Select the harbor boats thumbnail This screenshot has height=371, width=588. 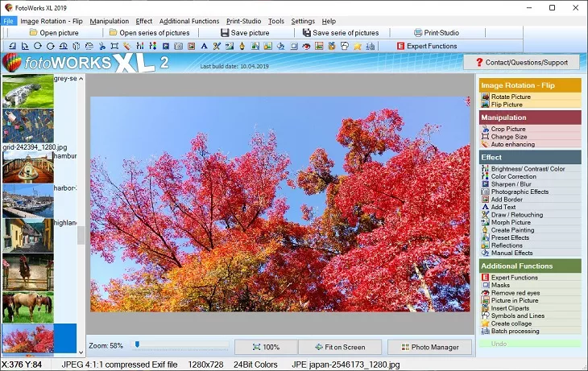(28, 201)
